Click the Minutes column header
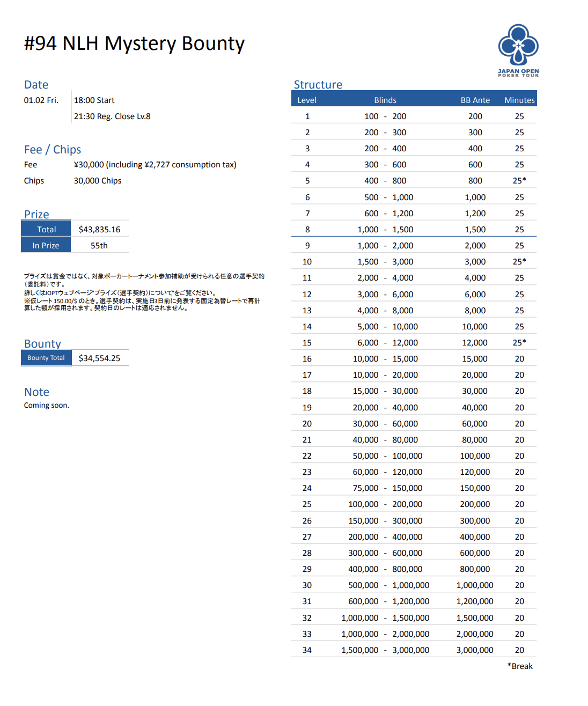 coord(519,100)
